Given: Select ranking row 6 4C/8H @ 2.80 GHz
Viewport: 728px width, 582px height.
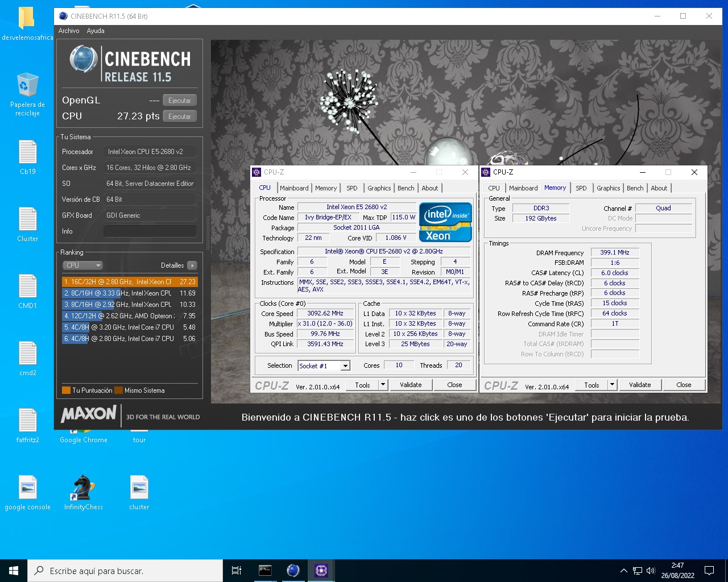Looking at the screenshot, I should 130,339.
